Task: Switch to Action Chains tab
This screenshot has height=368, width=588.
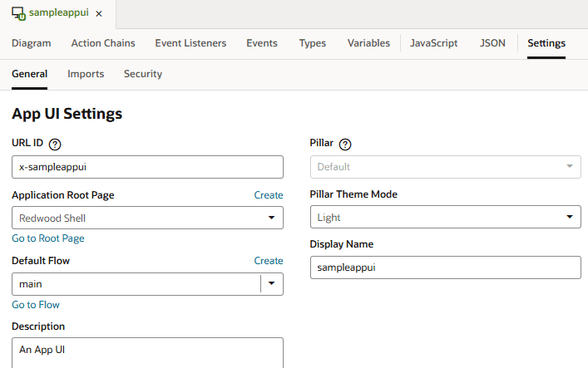Action: coord(103,43)
